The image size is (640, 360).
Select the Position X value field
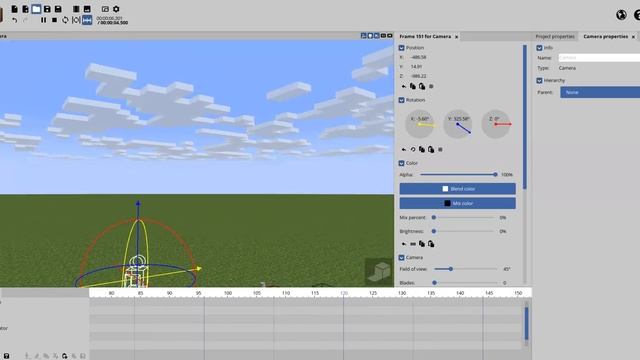[418, 57]
